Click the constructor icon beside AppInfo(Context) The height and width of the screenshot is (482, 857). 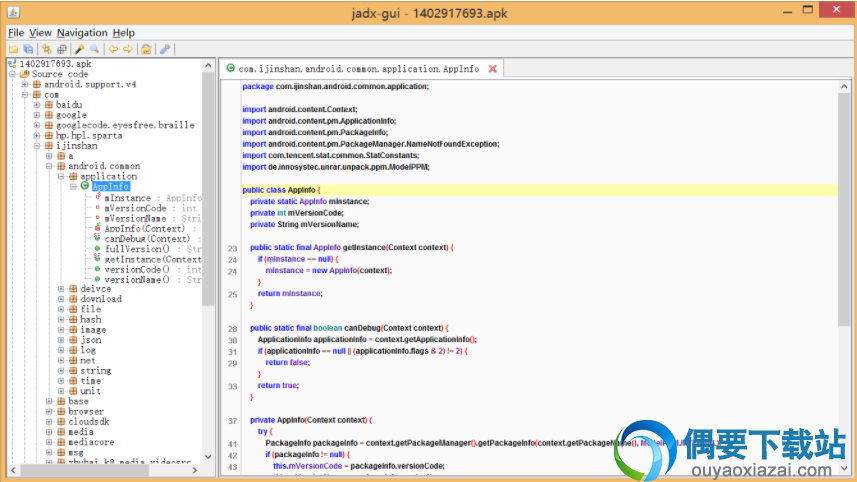tap(97, 228)
